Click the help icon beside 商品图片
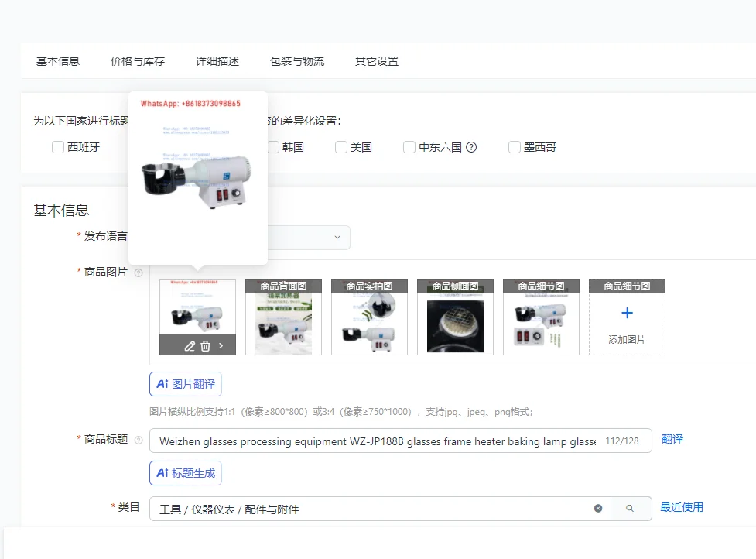 [139, 273]
